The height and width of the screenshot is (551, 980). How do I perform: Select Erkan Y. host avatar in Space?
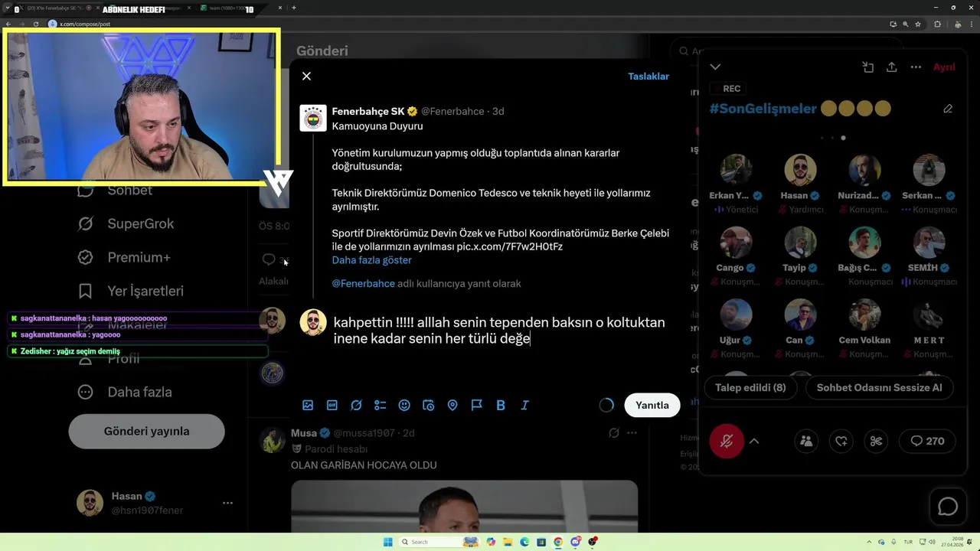pyautogui.click(x=736, y=170)
